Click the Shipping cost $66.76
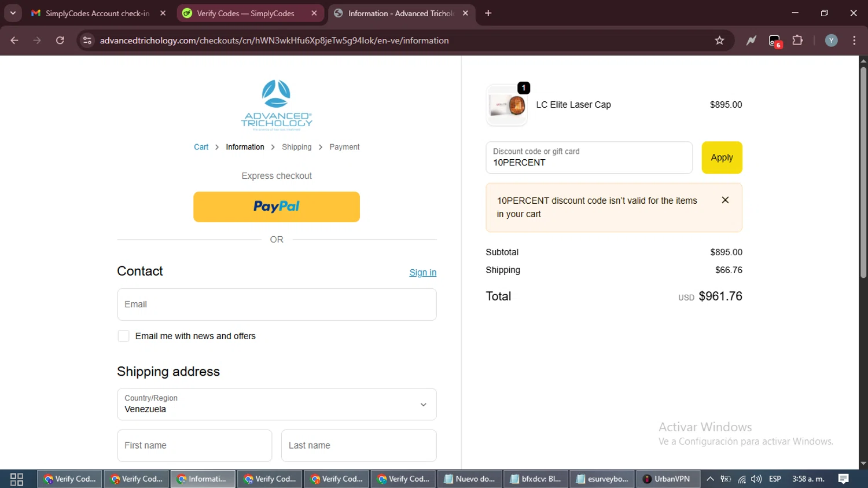The image size is (868, 488). pyautogui.click(x=729, y=270)
